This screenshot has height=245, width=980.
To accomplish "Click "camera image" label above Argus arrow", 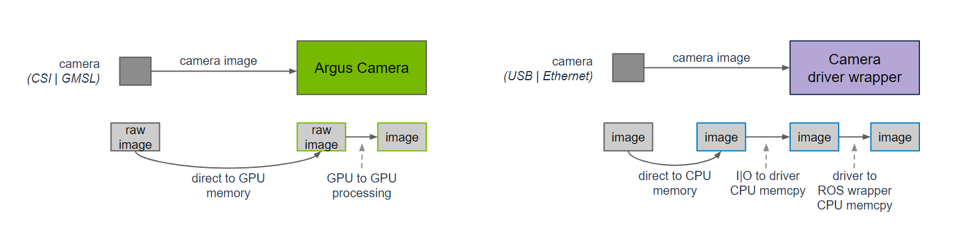I will click(218, 61).
